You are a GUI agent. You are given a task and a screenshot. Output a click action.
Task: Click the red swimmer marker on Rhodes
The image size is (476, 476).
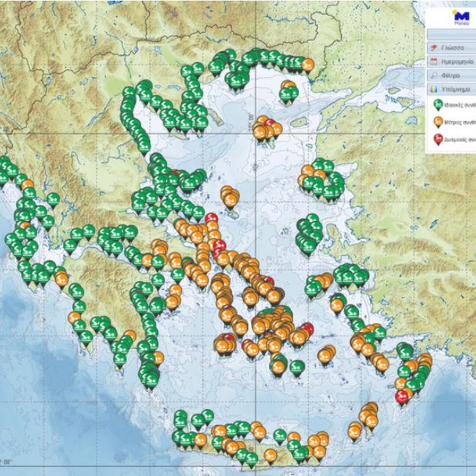tap(401, 396)
